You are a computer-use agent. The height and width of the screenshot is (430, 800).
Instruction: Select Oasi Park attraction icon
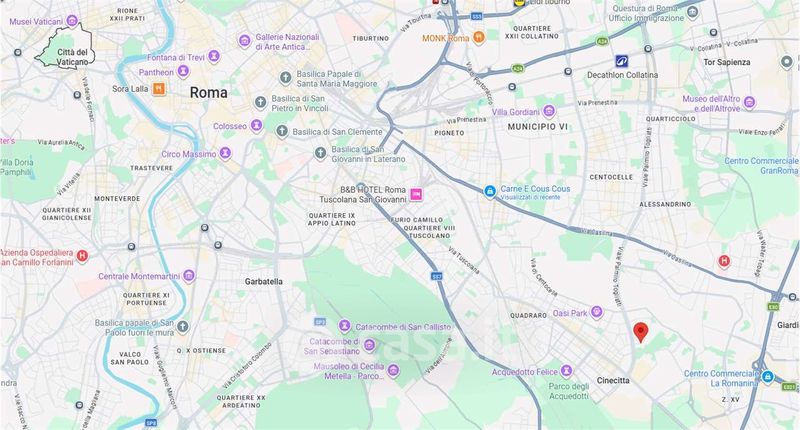coord(596,312)
